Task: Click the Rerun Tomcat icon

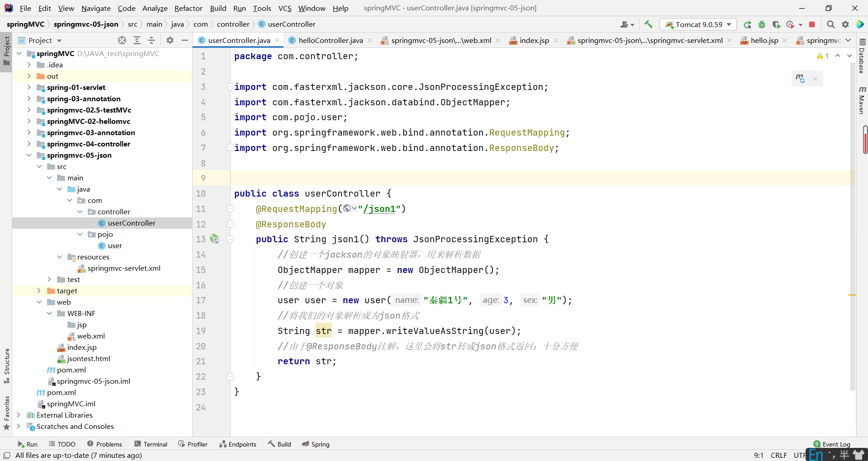Action: (748, 24)
